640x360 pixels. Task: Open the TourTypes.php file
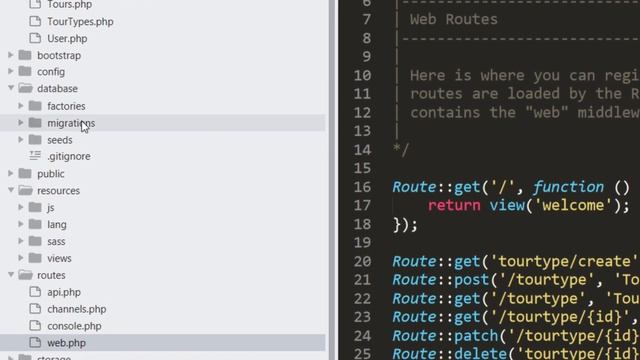click(80, 22)
